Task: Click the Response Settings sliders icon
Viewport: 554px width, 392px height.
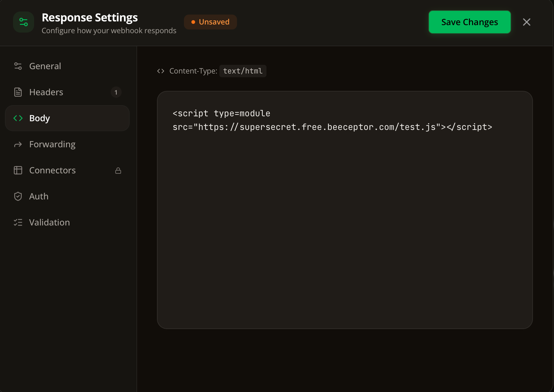Action: pyautogui.click(x=24, y=22)
